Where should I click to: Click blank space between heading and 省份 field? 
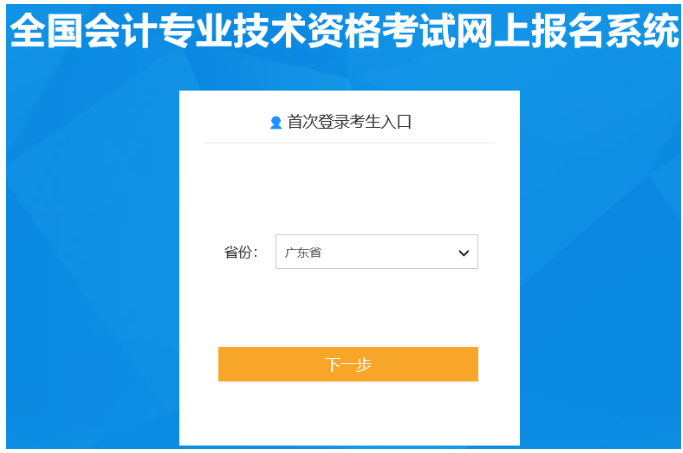click(x=348, y=187)
